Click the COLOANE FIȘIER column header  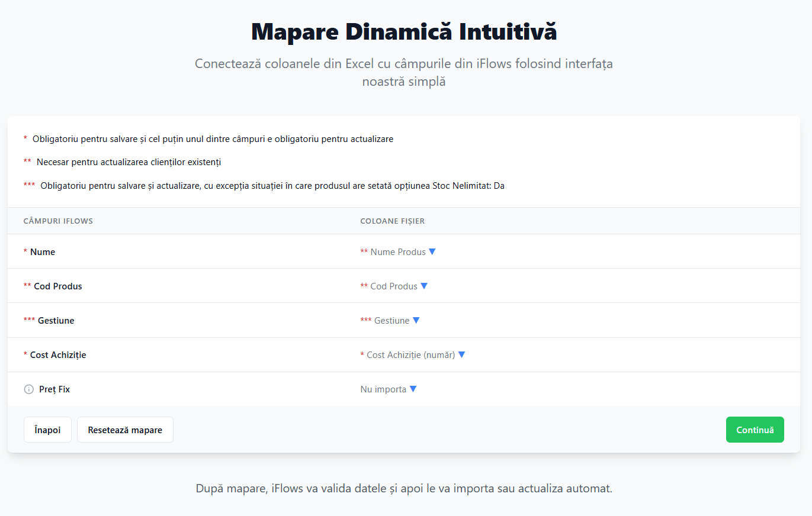(392, 221)
